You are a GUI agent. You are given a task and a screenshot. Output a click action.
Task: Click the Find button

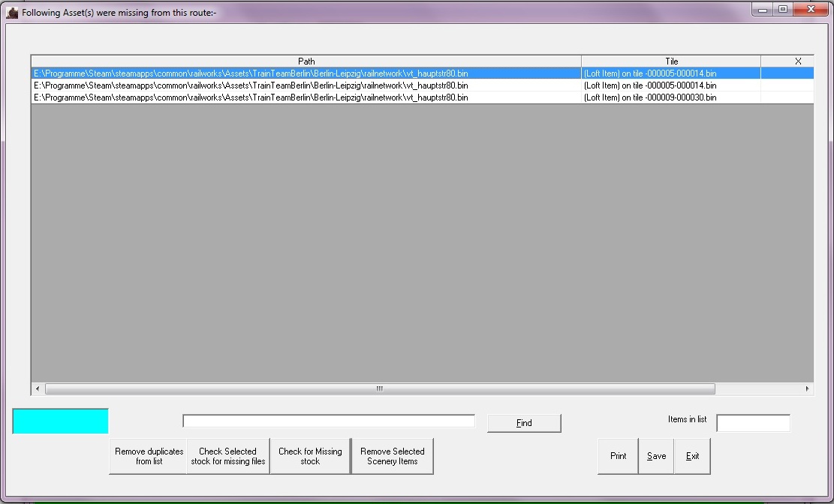click(524, 423)
